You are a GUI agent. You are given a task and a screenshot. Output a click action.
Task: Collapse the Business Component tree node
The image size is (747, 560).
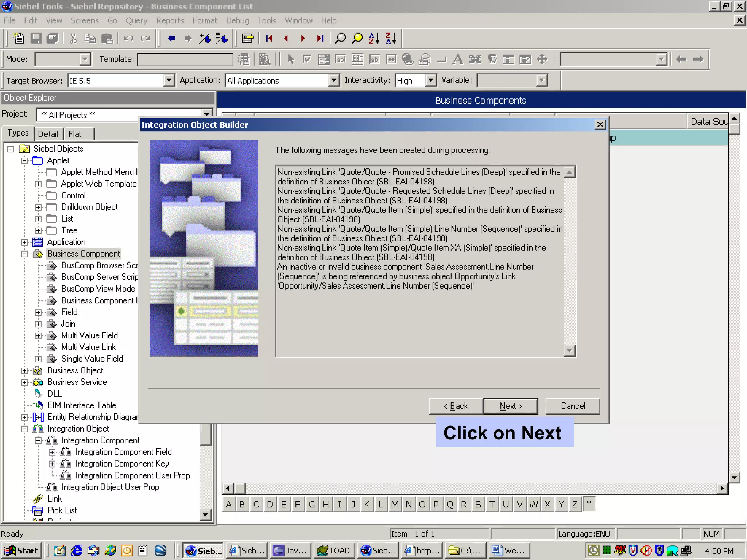coord(24,254)
